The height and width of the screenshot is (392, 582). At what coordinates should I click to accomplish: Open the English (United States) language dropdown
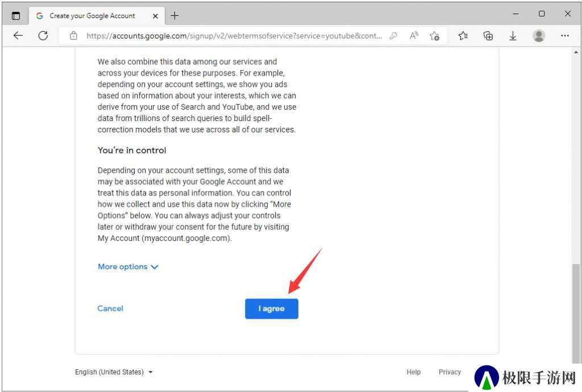[x=114, y=372]
